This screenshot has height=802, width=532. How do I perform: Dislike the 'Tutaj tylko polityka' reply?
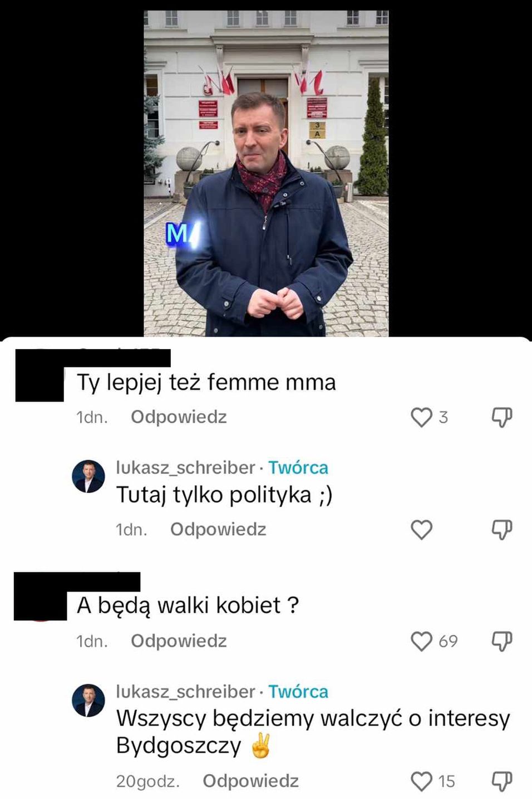point(502,530)
